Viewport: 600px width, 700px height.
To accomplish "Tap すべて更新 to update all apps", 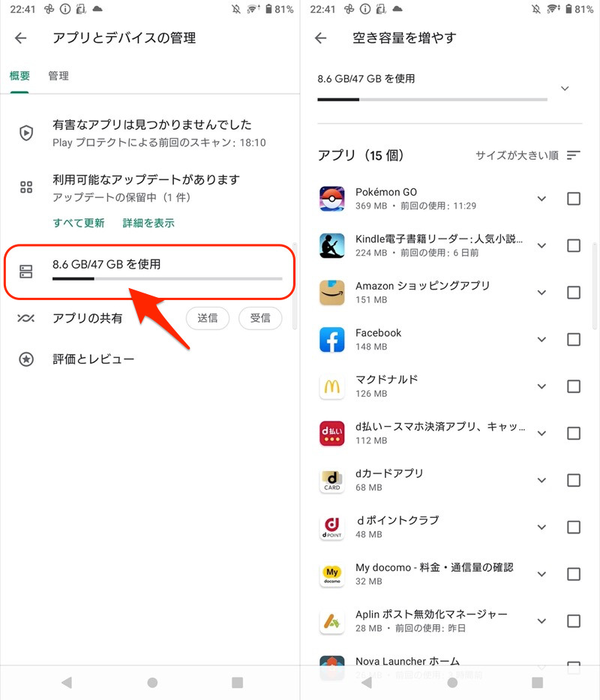I will (x=79, y=223).
